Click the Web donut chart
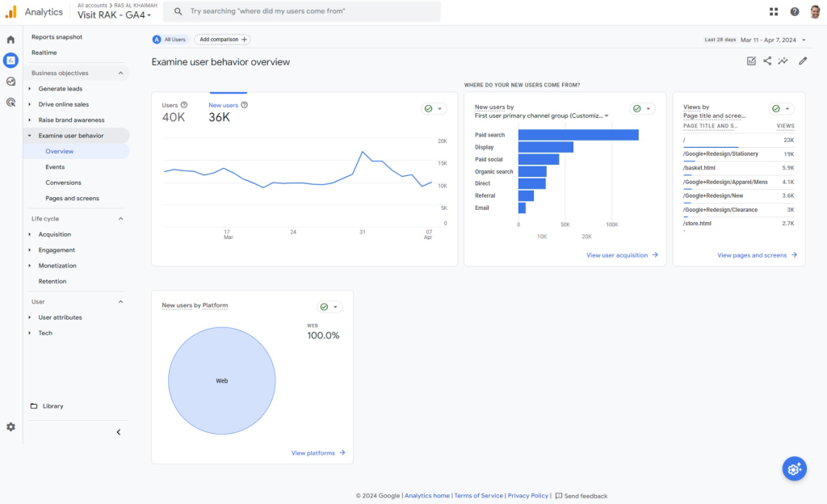Image resolution: width=827 pixels, height=504 pixels. tap(222, 380)
